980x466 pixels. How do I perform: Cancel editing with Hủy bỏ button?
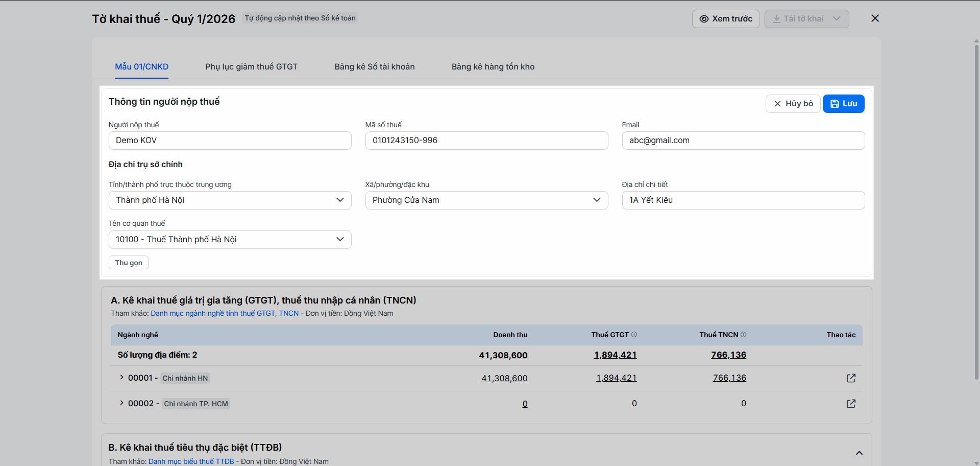point(793,104)
